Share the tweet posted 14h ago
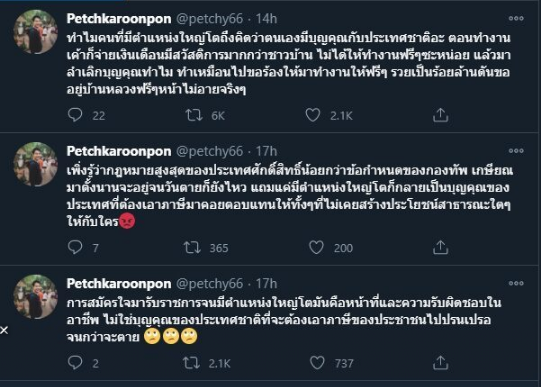Image resolution: width=541 pixels, height=387 pixels. click(x=440, y=115)
